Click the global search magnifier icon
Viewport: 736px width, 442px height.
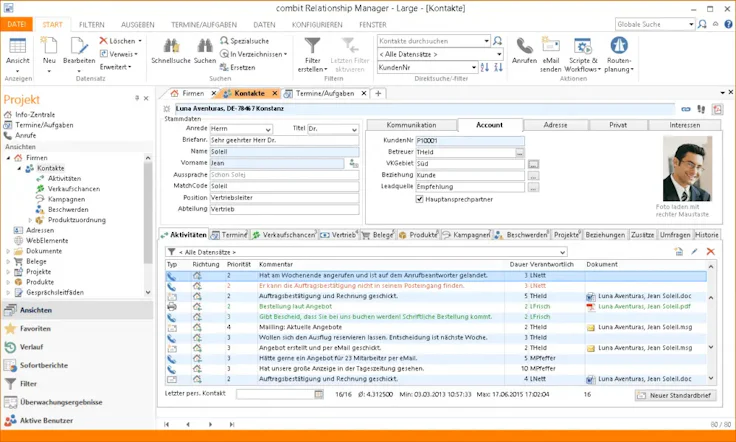coord(702,24)
